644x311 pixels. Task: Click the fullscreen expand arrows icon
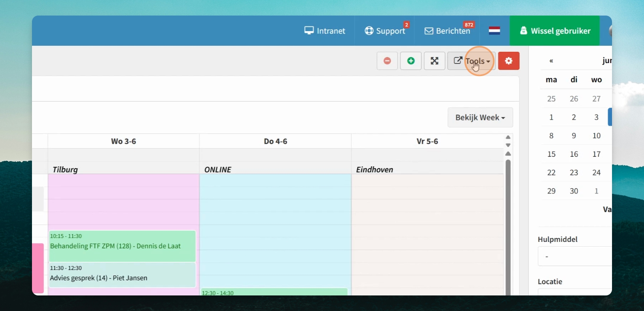(x=434, y=61)
